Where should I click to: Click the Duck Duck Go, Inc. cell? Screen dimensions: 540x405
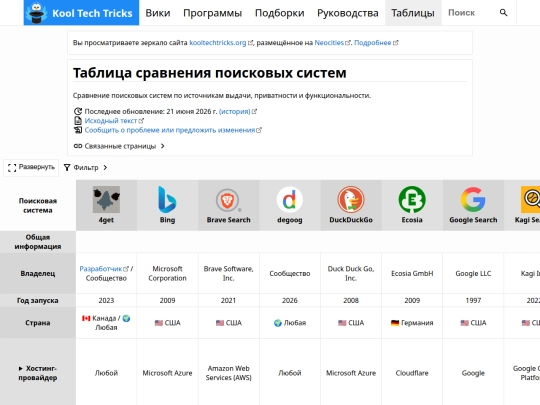(x=351, y=273)
